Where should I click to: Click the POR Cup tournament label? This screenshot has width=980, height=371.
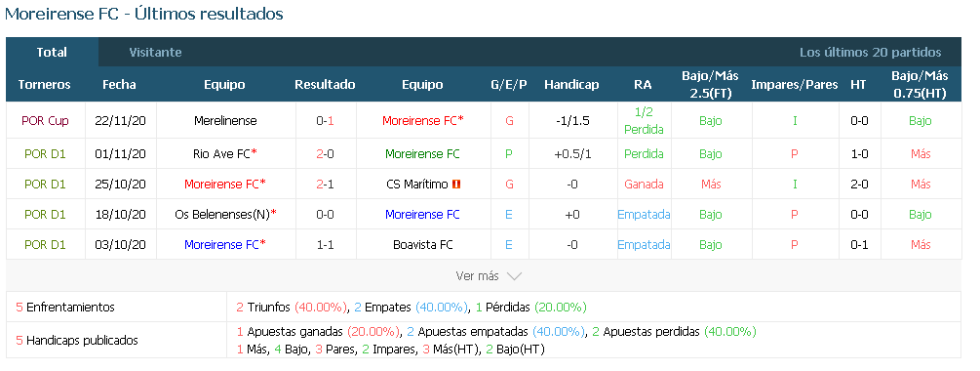click(x=45, y=121)
